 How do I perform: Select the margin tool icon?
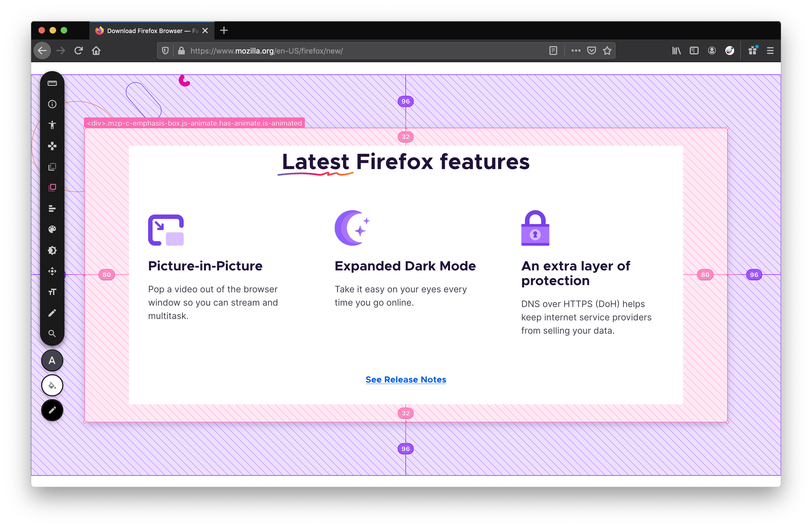(x=52, y=167)
